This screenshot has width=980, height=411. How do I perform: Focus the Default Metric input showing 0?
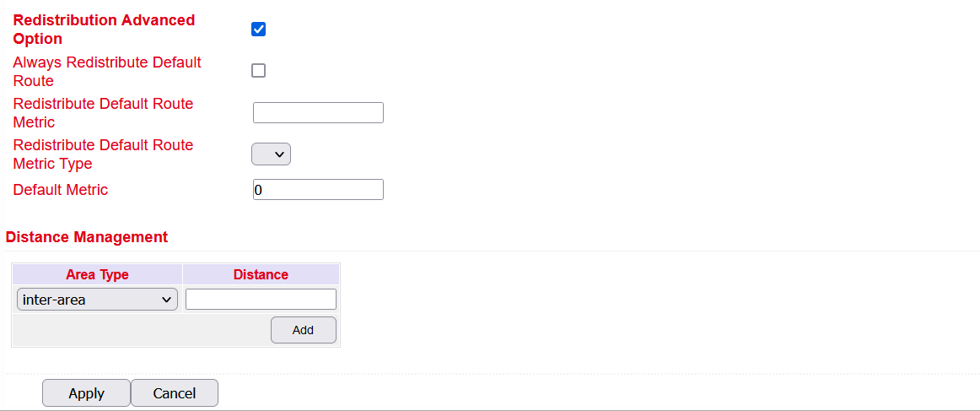(318, 190)
